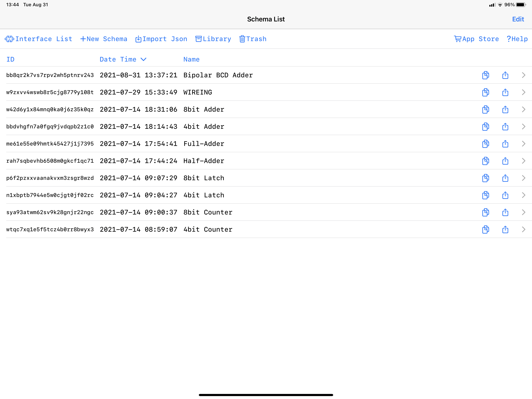Open 8bit Latch row chevron
The height and width of the screenshot is (399, 532).
pyautogui.click(x=523, y=178)
